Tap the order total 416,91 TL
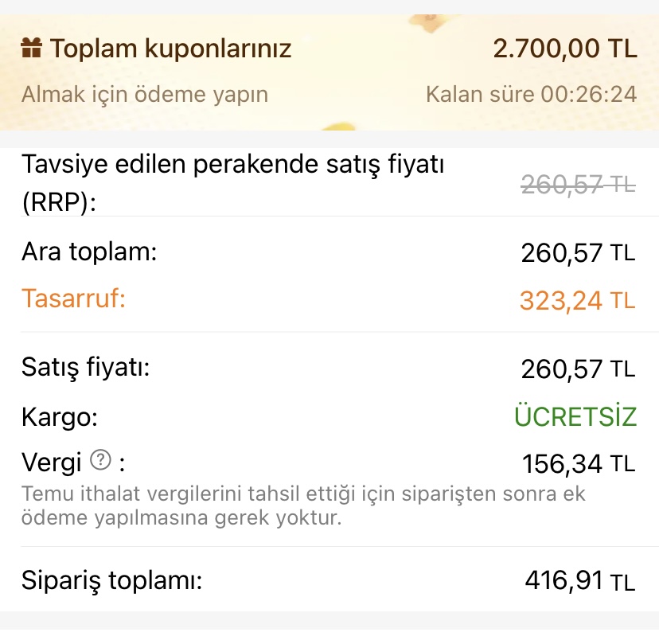The height and width of the screenshot is (644, 659). [x=579, y=580]
